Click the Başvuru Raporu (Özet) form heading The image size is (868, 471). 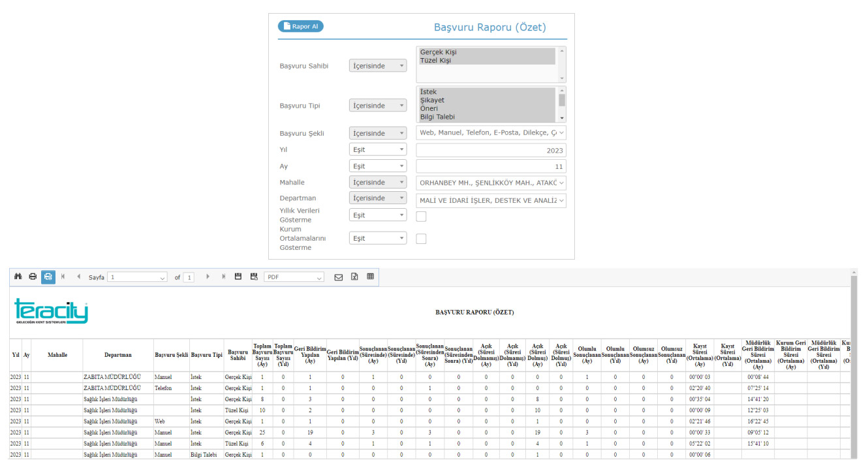tap(490, 27)
